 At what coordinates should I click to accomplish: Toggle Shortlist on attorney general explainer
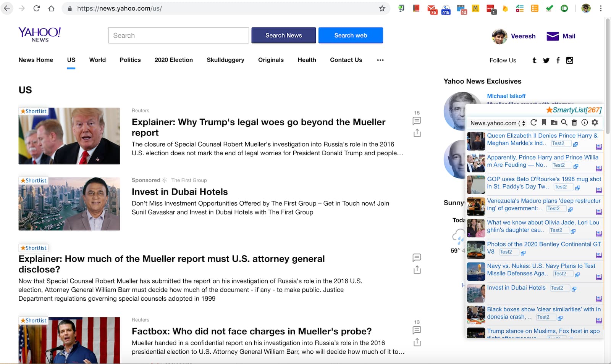click(x=34, y=248)
